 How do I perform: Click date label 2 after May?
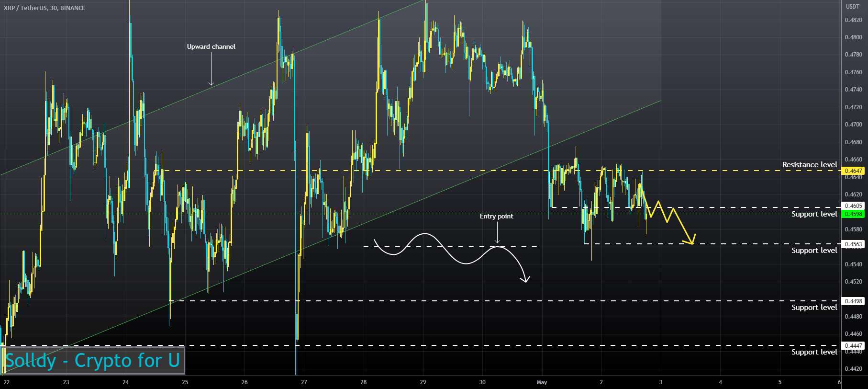point(601,382)
